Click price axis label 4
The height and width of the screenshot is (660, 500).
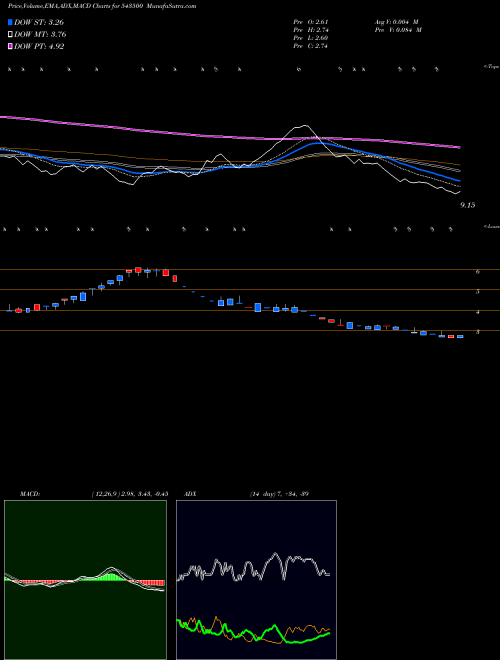[x=478, y=312]
